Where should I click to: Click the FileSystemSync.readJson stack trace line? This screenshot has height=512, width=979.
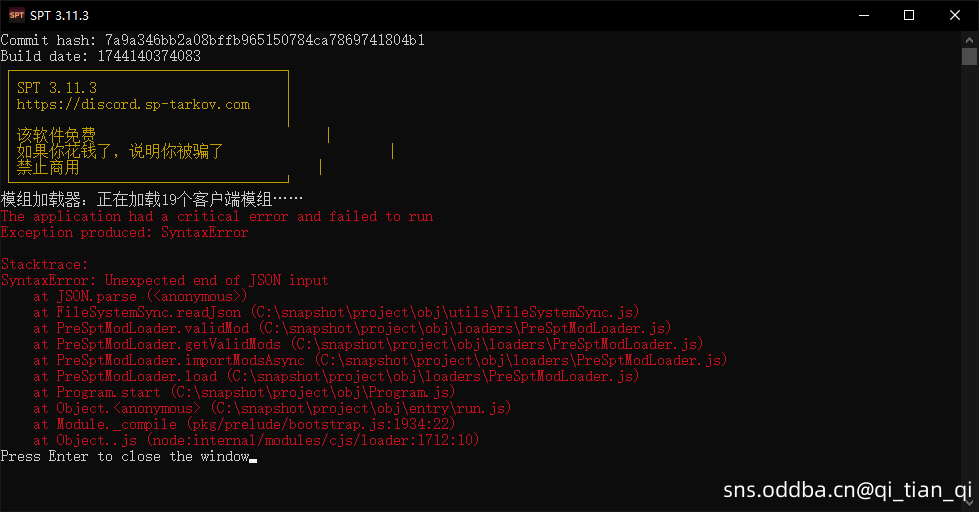click(336, 312)
